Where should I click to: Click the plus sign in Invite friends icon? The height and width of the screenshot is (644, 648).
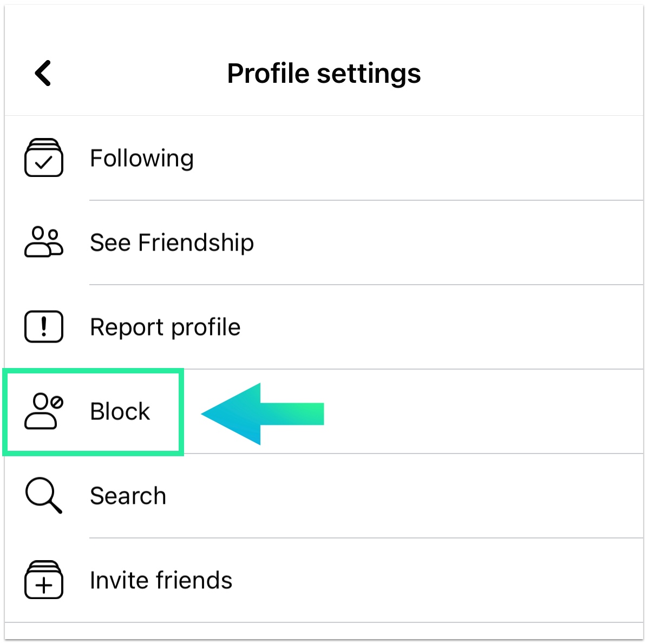(x=44, y=586)
